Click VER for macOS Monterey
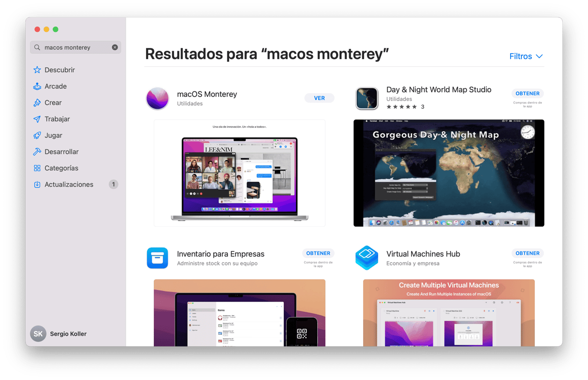 coord(319,98)
